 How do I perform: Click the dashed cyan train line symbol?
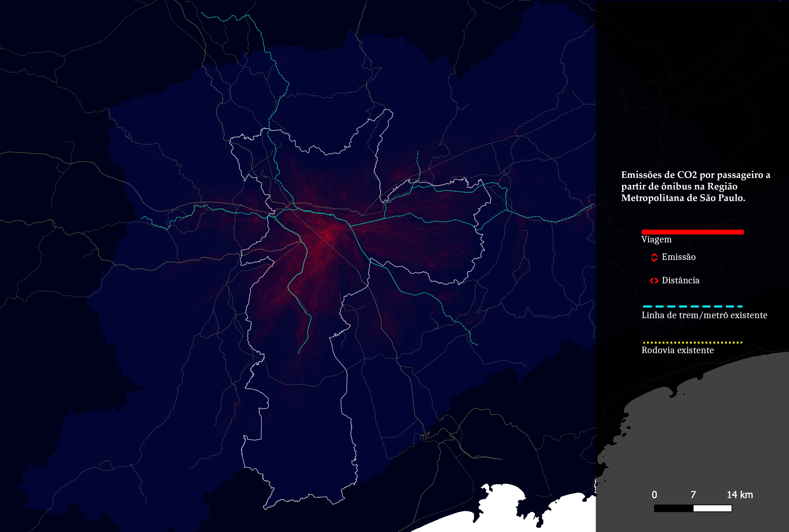[x=693, y=306]
